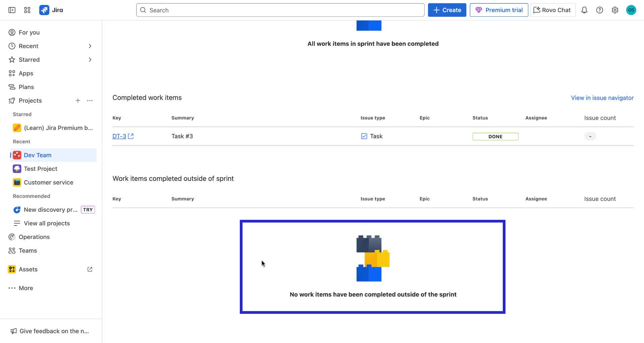
Task: Expand the Recent sidebar section
Action: tap(90, 46)
